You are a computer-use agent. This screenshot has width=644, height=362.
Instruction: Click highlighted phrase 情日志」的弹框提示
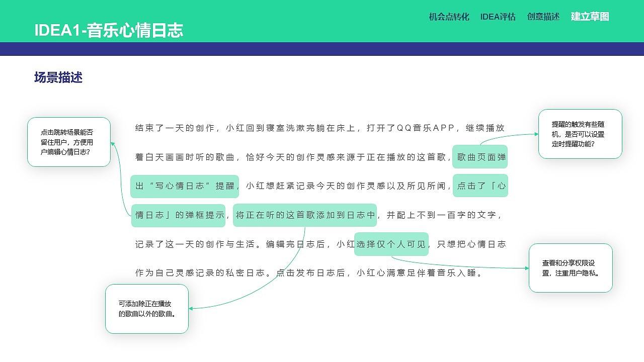178,215
